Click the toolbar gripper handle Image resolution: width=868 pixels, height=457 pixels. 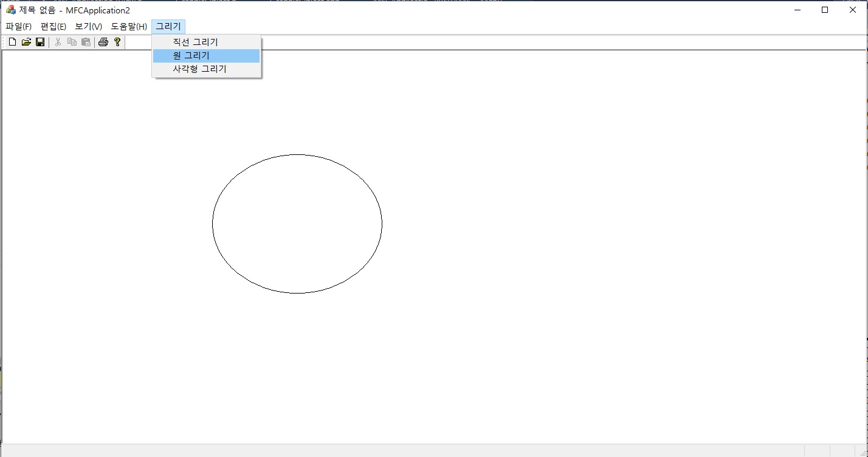click(4, 42)
